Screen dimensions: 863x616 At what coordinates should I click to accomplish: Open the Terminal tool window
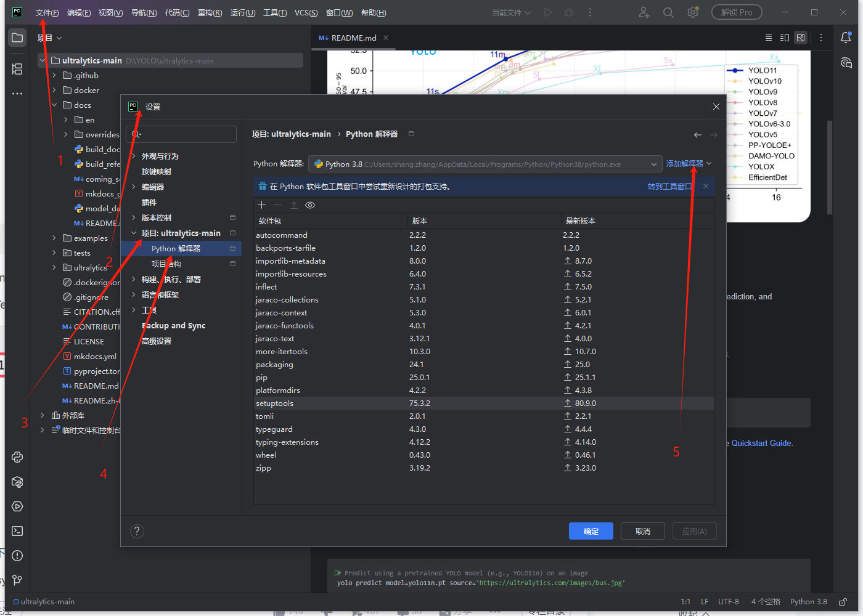point(17,531)
